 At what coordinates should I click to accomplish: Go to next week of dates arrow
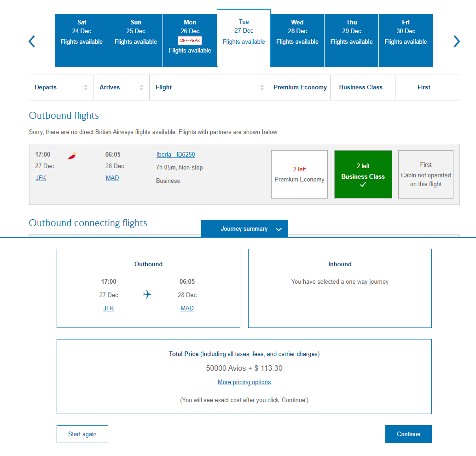pyautogui.click(x=457, y=41)
